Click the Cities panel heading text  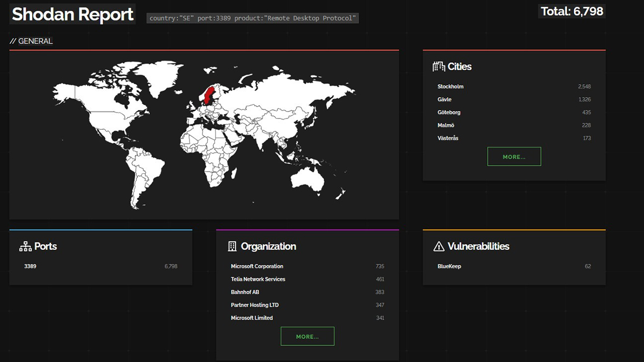point(459,67)
